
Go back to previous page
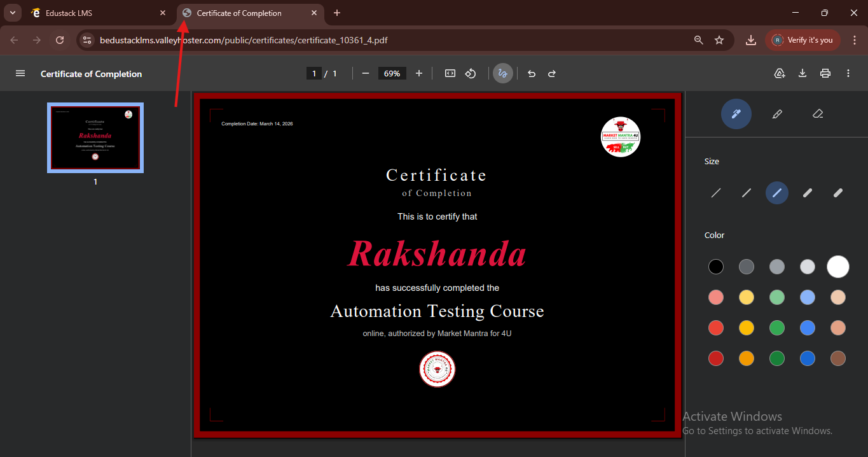coord(14,40)
